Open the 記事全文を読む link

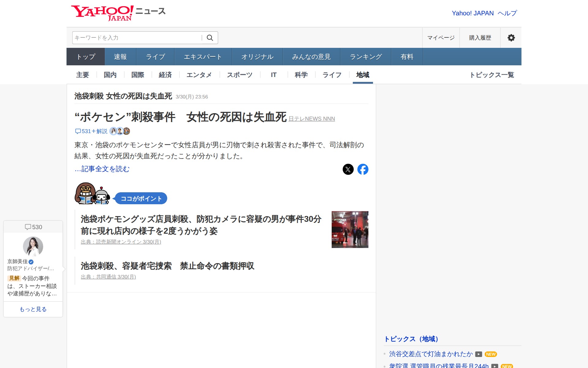102,169
